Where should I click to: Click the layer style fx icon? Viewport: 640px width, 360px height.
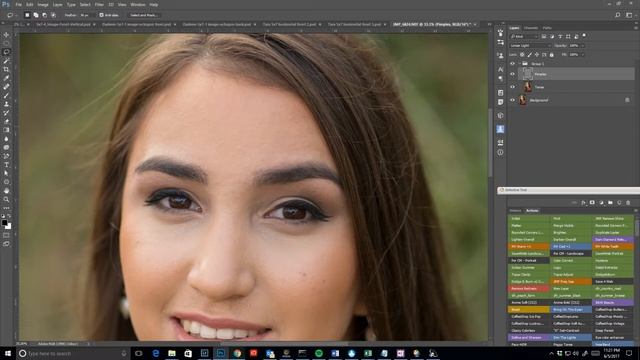coord(583,202)
